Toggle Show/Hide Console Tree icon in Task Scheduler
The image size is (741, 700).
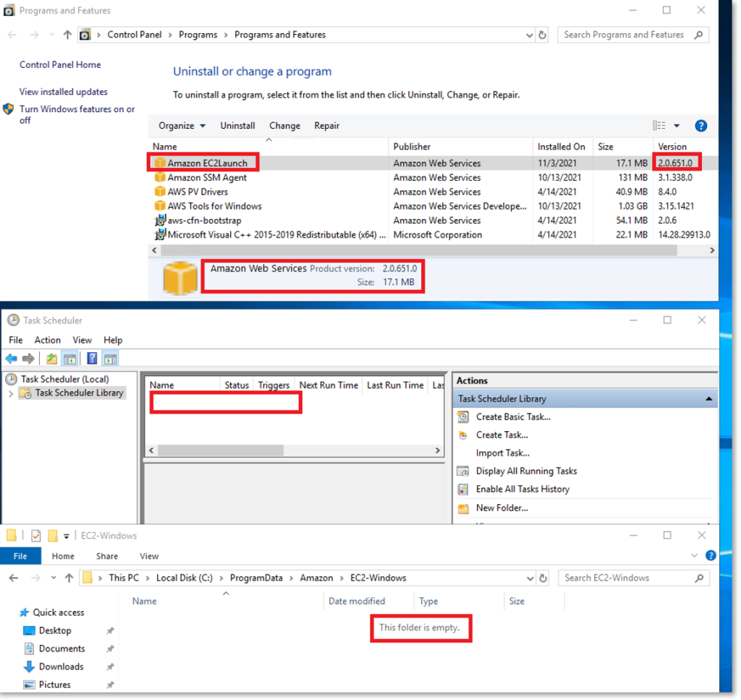(x=70, y=359)
